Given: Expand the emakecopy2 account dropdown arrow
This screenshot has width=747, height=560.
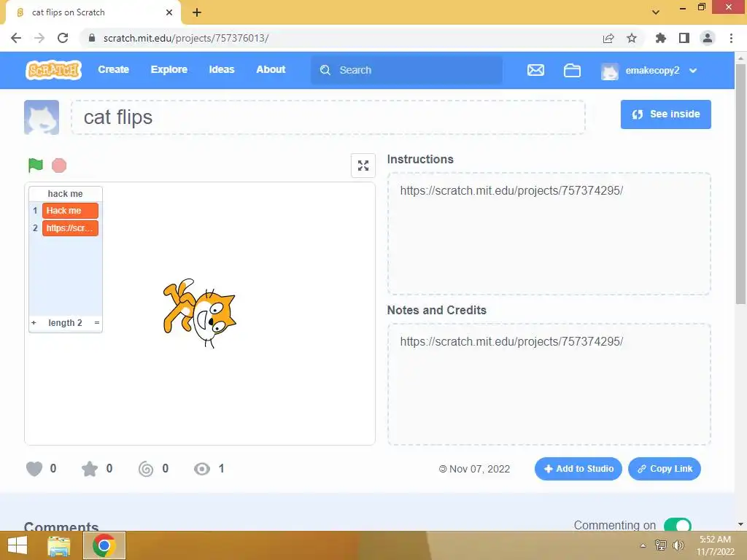Looking at the screenshot, I should pyautogui.click(x=693, y=71).
